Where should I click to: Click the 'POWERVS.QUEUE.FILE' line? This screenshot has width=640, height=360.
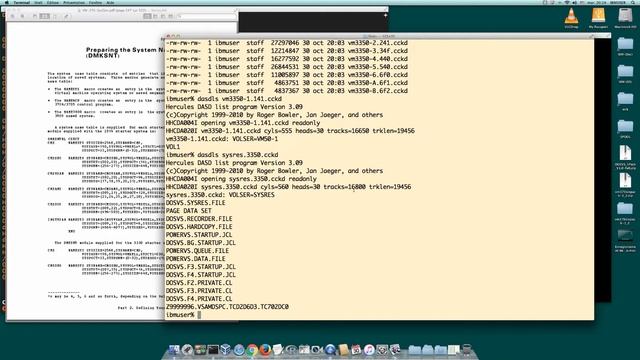coord(197,251)
